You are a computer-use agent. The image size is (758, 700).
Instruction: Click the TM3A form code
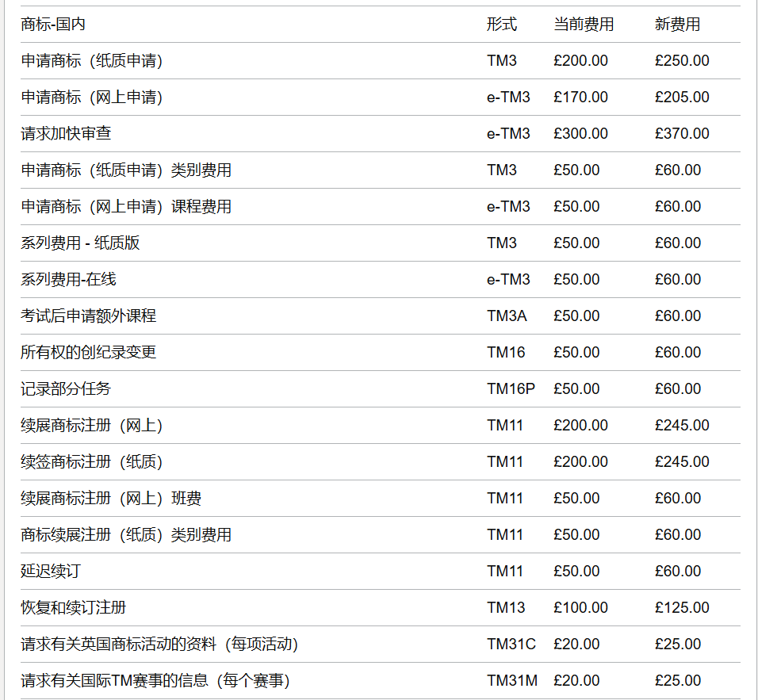pos(507,316)
